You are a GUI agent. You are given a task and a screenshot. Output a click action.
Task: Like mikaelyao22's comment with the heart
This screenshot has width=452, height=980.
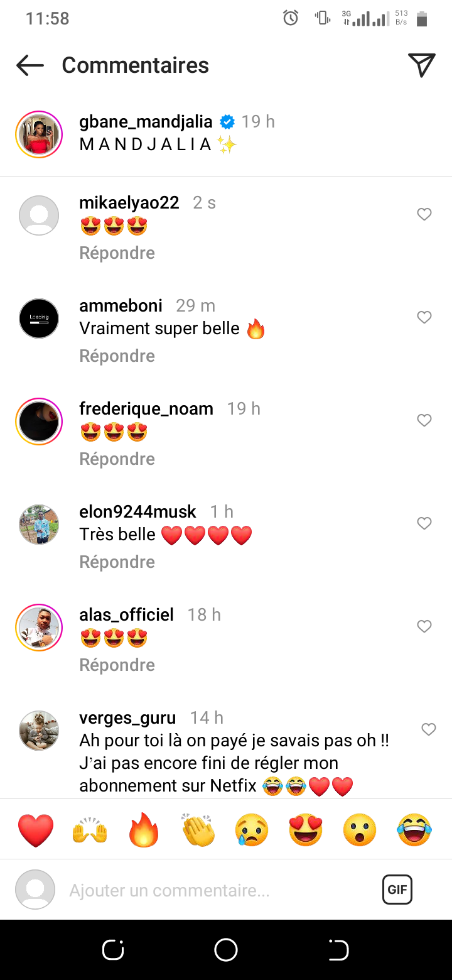424,215
